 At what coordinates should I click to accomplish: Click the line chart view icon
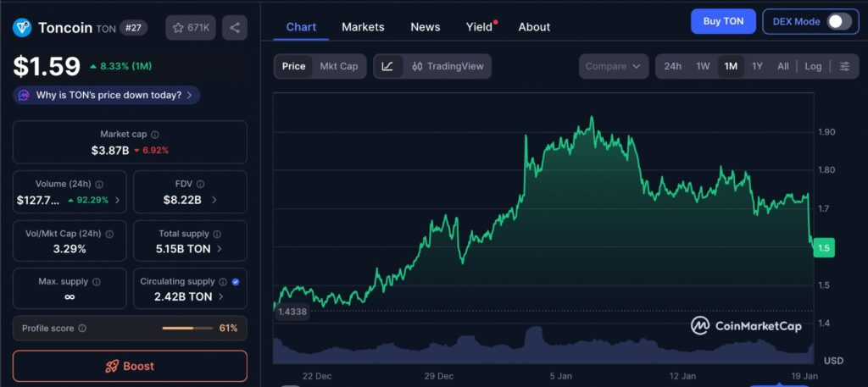(x=388, y=66)
